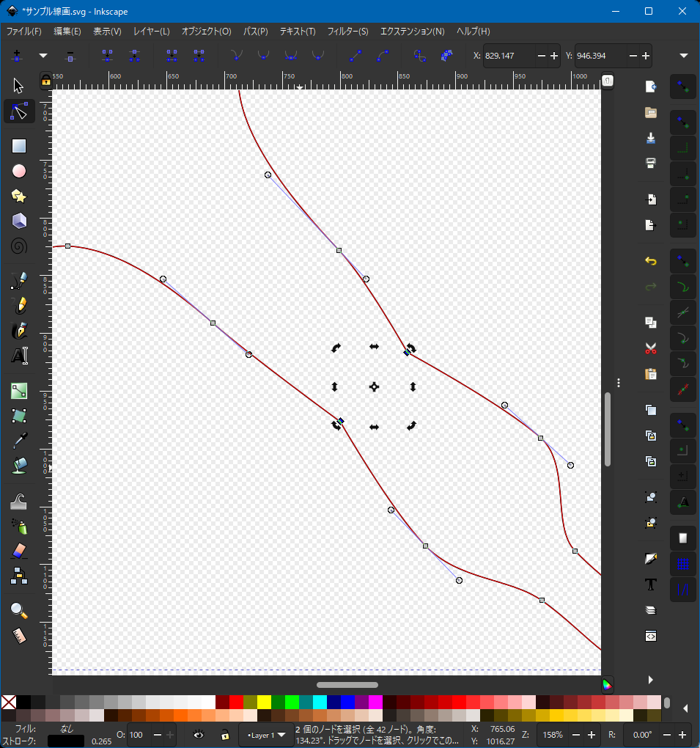
Task: Click the Print document icon
Action: [651, 163]
